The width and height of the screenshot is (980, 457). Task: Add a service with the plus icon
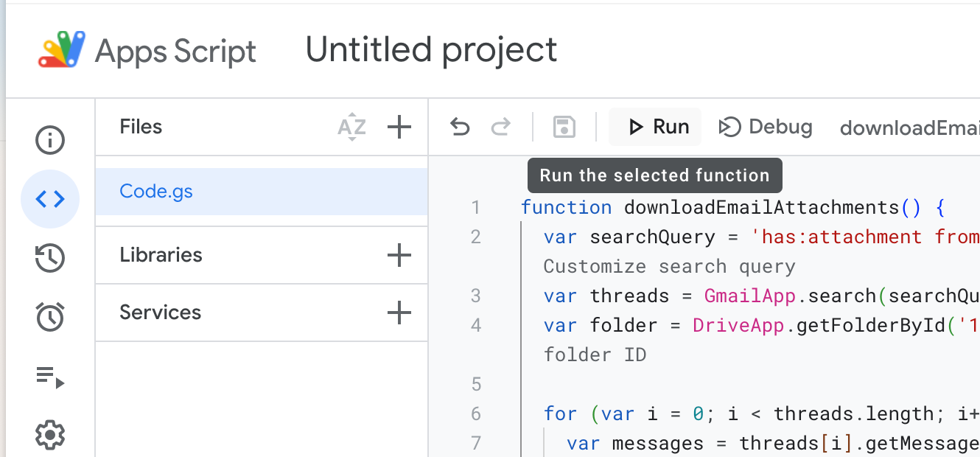click(x=399, y=313)
